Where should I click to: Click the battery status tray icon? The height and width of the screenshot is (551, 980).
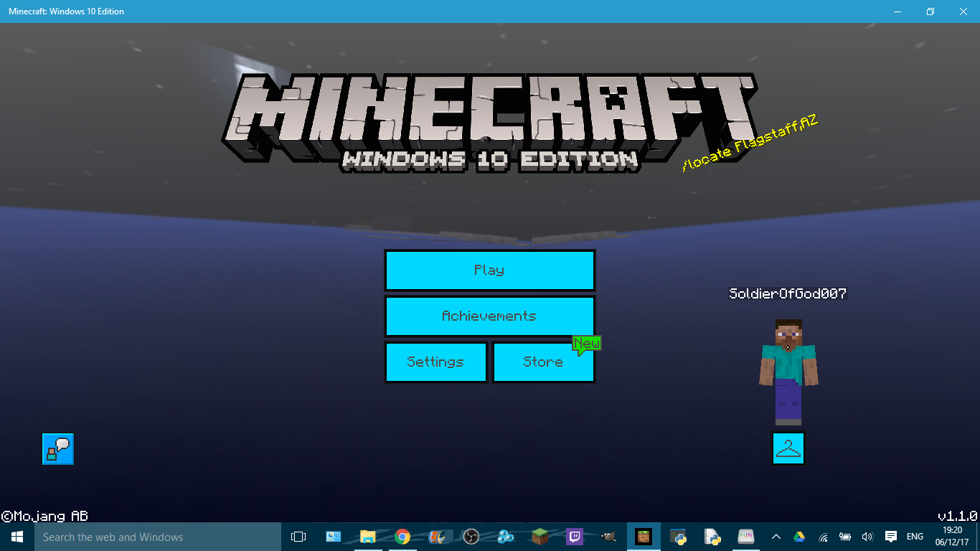pyautogui.click(x=845, y=537)
